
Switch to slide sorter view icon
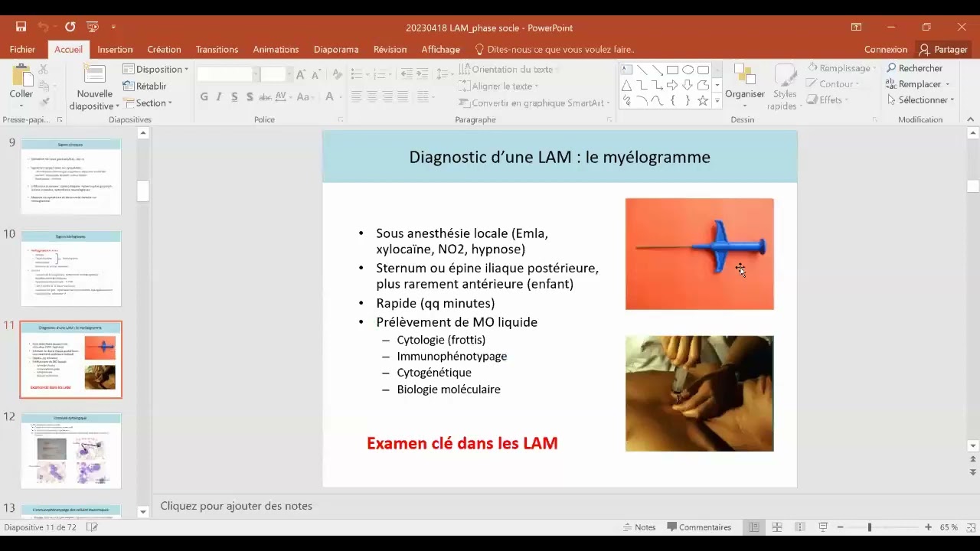(777, 527)
